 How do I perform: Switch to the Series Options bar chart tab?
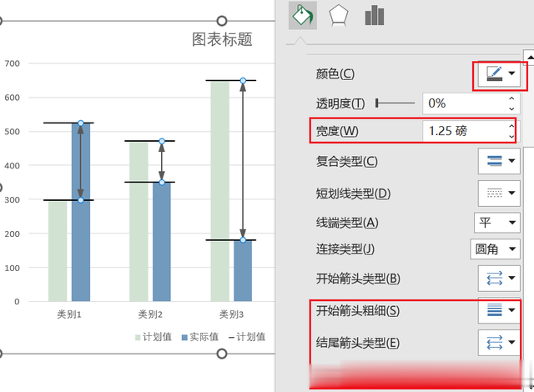375,15
